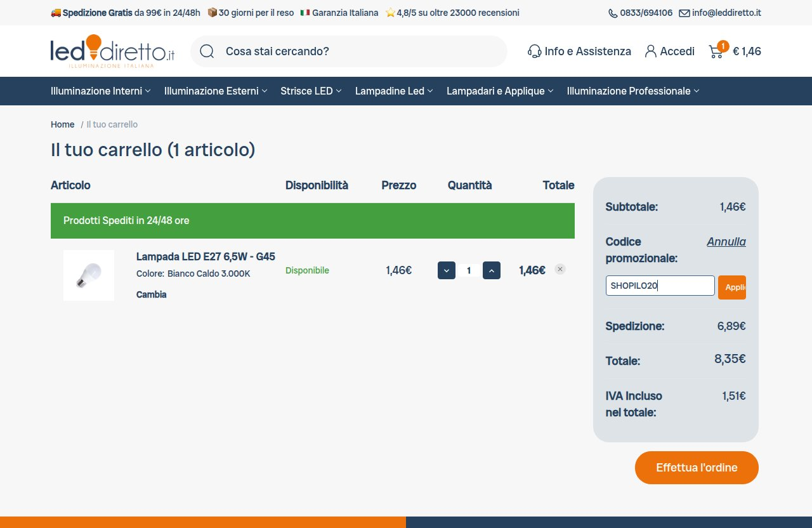The height and width of the screenshot is (528, 812).
Task: Click Effettua l'ordine button
Action: pos(697,468)
